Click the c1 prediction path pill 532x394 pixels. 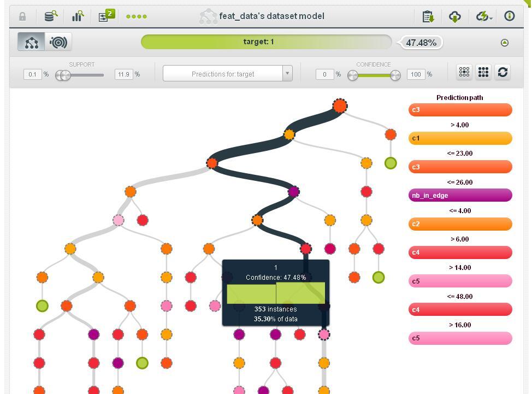tap(460, 138)
